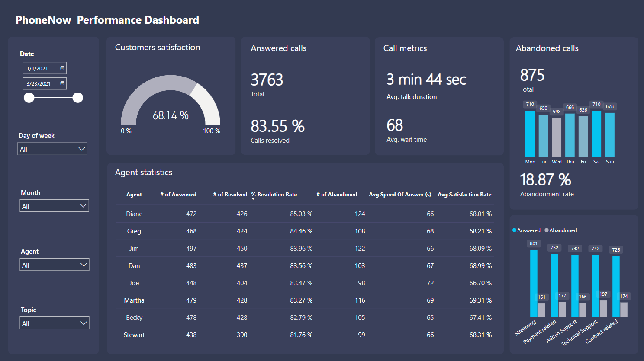Select the Payment related abandoned bar (177)
Viewport: 644px width, 361px height.
tap(562, 310)
